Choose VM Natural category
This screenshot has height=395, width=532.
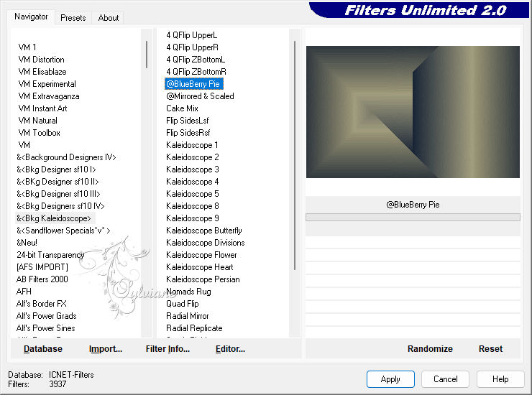pyautogui.click(x=37, y=121)
